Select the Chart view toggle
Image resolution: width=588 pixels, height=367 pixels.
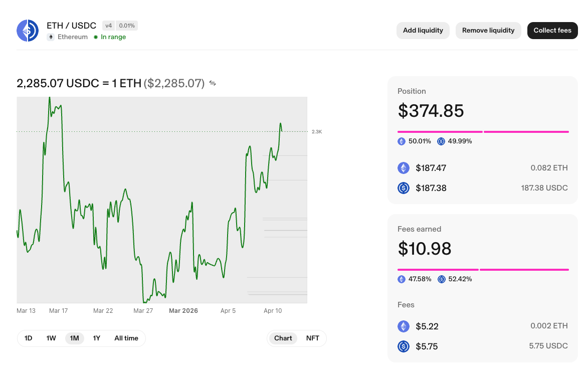(283, 338)
